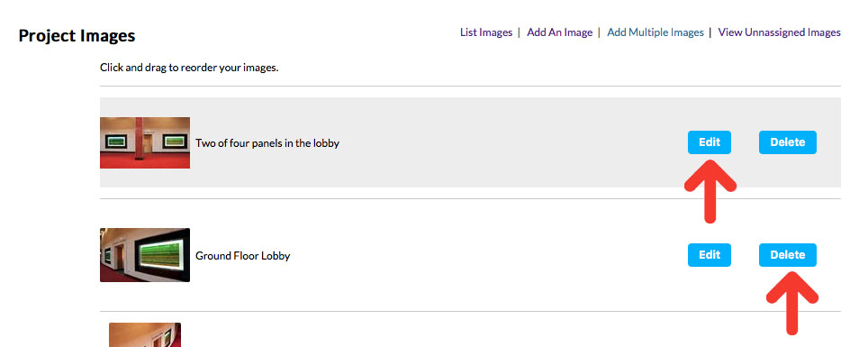Click the partially visible third image thumbnail
The width and height of the screenshot is (868, 347).
pos(145,334)
